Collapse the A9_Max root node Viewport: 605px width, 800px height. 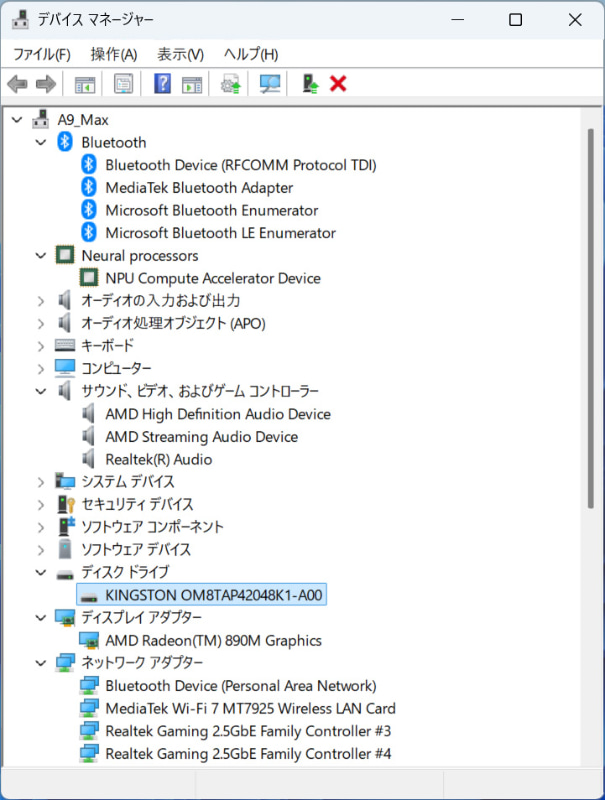17,120
